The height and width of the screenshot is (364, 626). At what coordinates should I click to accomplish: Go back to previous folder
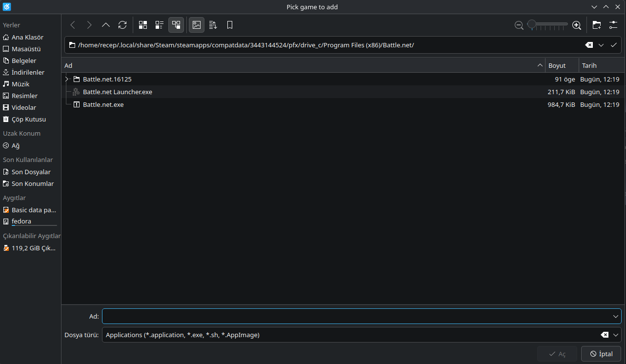(73, 25)
